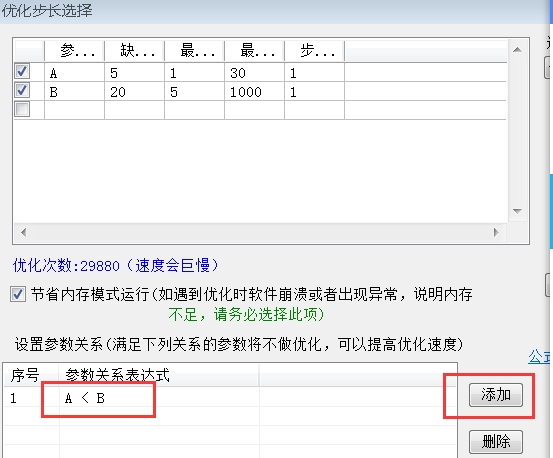The image size is (553, 458).
Task: Select parameter name cell A
Action: (x=74, y=73)
